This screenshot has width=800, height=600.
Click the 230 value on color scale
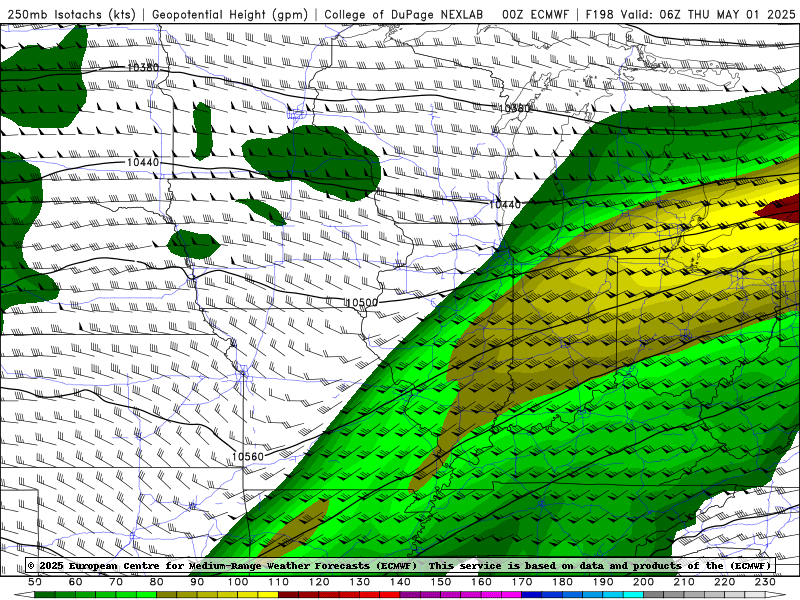765,582
